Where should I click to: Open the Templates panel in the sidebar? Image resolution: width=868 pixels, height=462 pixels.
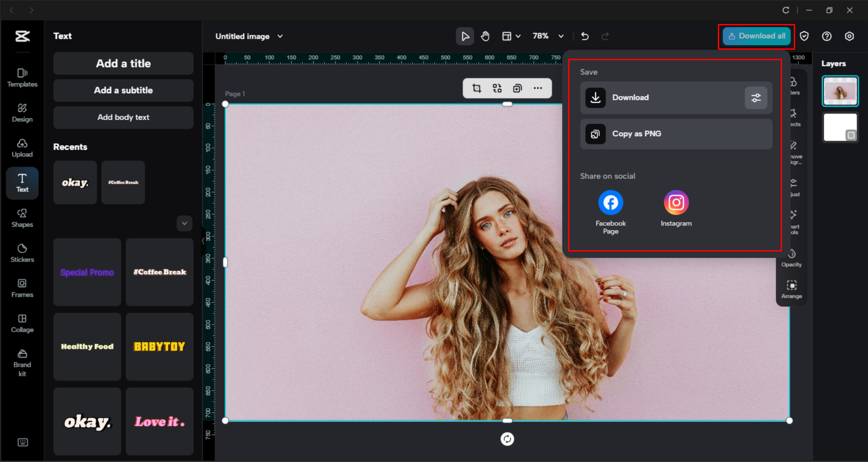tap(22, 77)
